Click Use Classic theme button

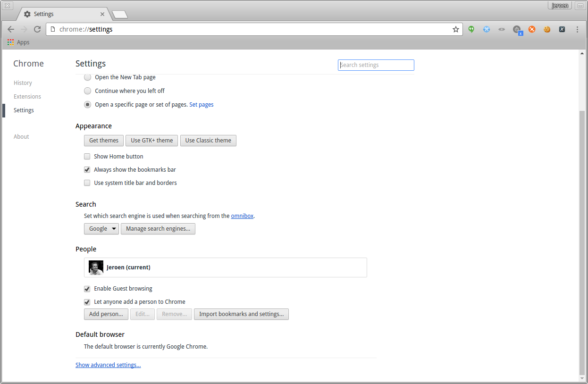pos(208,141)
